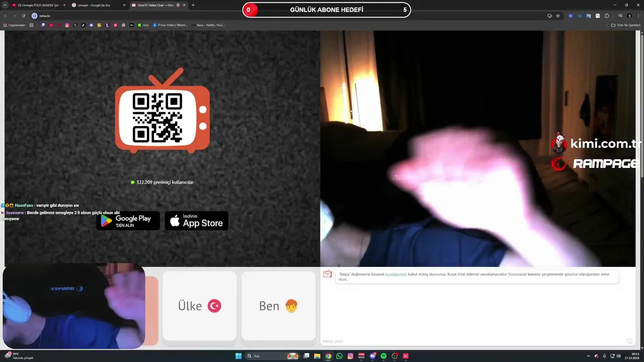Open the Kick bookmark
This screenshot has height=362, width=644.
pos(143,25)
